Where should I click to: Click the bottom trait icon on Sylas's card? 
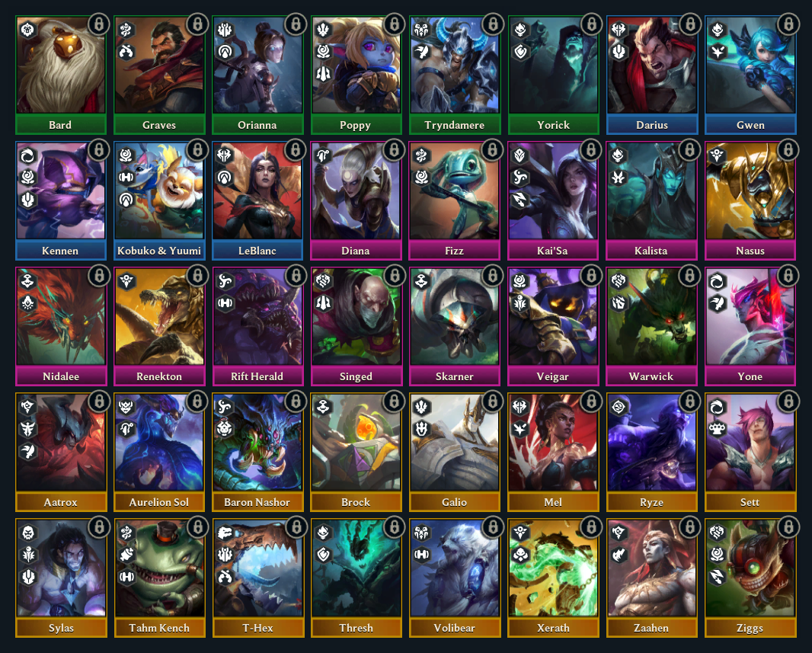28,577
